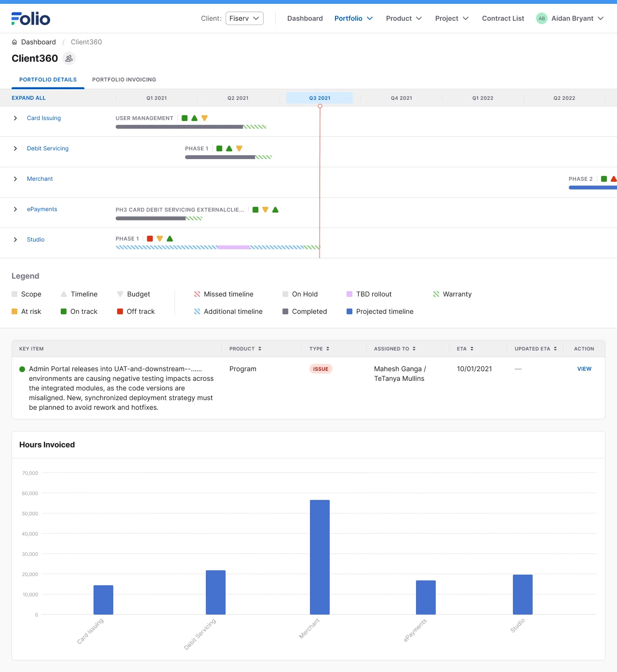Screen dimensions: 617x672
Task: Click green triangle in Studio Phase 1
Action: click(x=170, y=239)
